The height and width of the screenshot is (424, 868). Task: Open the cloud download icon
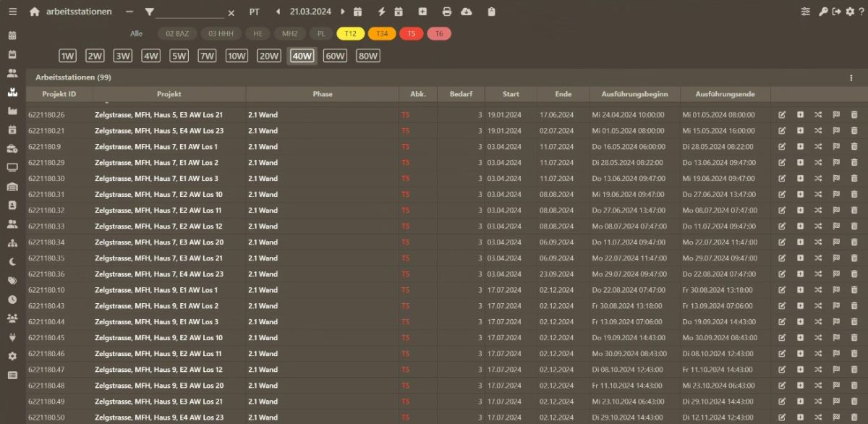coord(465,12)
